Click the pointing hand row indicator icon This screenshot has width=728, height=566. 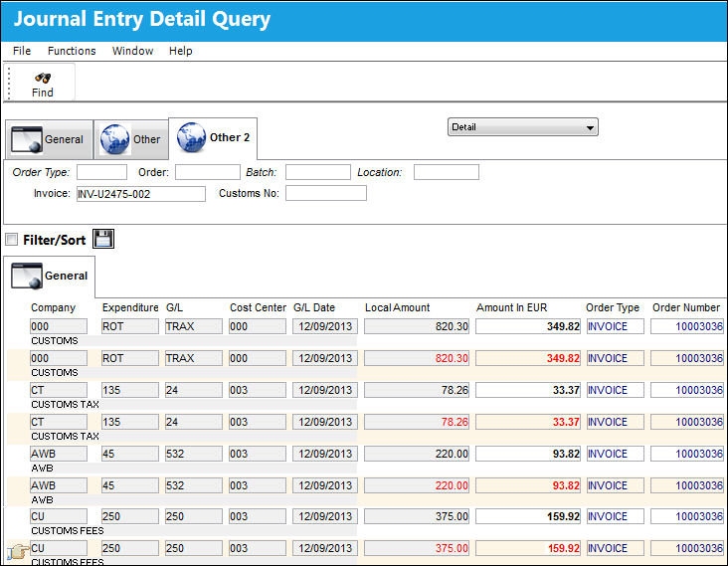coord(17,551)
